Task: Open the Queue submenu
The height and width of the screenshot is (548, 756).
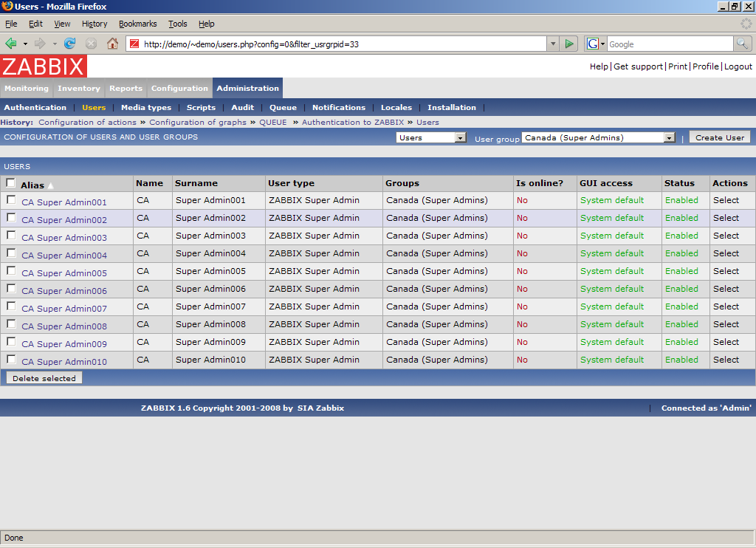Action: coord(283,108)
